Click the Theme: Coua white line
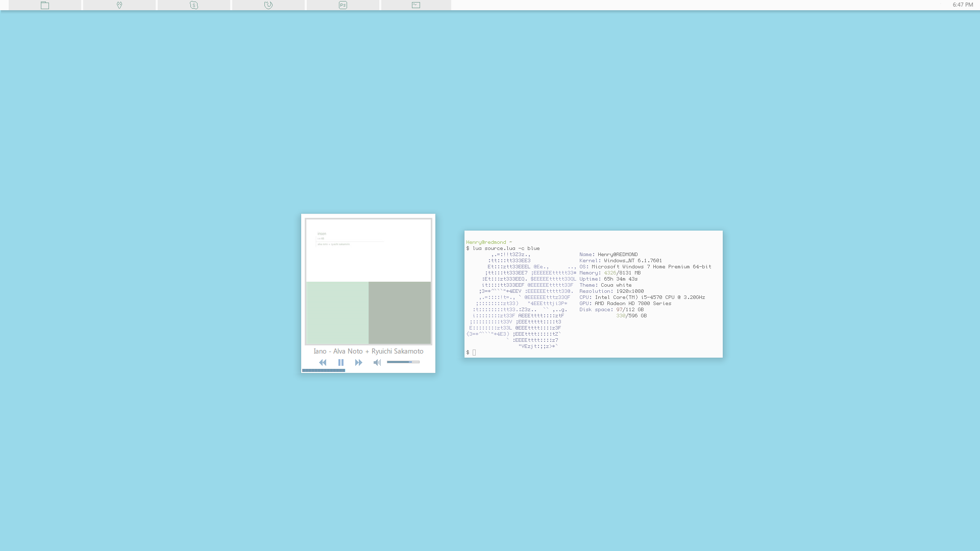The width and height of the screenshot is (980, 551). coord(605,285)
